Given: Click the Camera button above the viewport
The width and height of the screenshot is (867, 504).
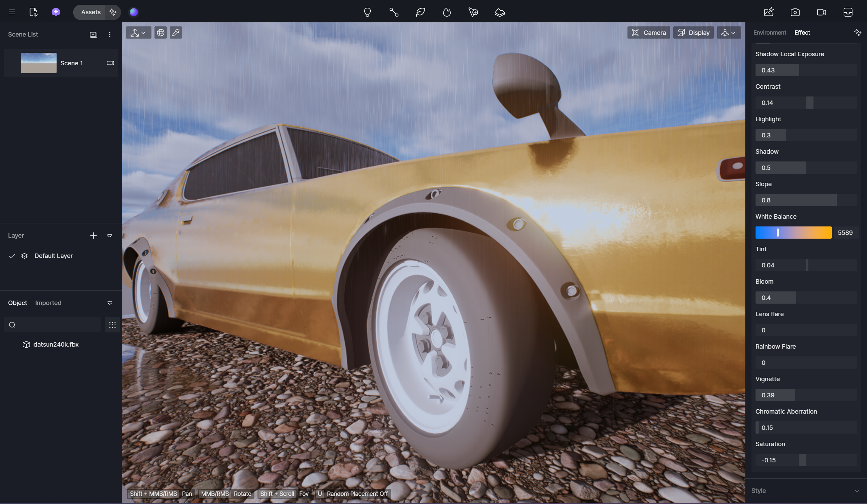Looking at the screenshot, I should 648,32.
